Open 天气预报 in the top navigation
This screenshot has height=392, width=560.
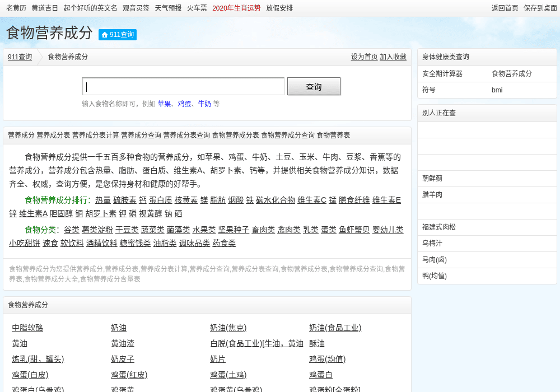168,8
